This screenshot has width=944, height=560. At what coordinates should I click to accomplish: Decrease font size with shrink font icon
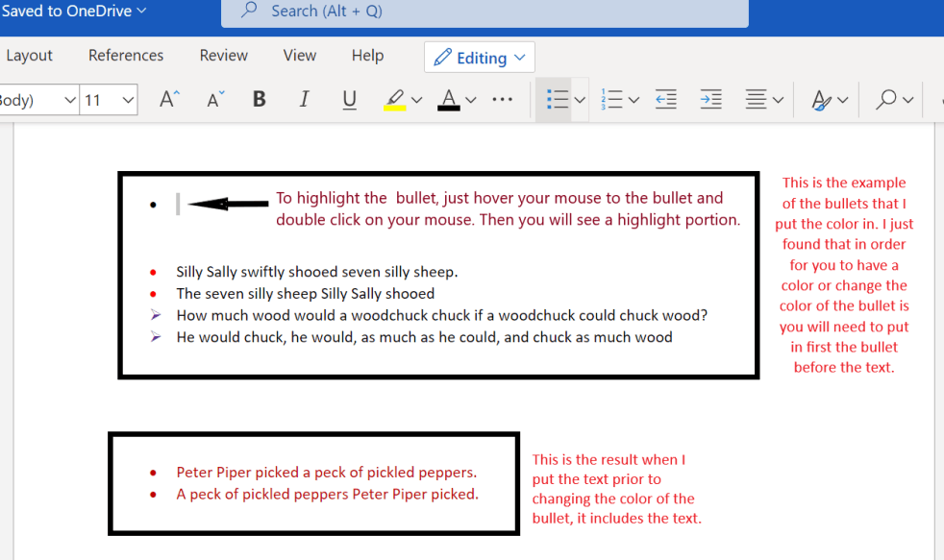coord(215,99)
